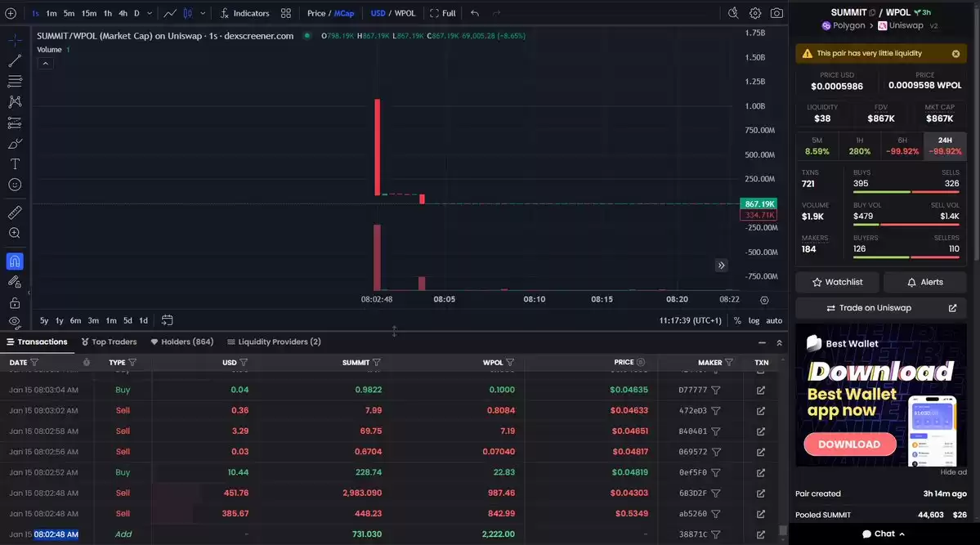Take a chart snapshot with camera
980x545 pixels.
click(x=776, y=13)
